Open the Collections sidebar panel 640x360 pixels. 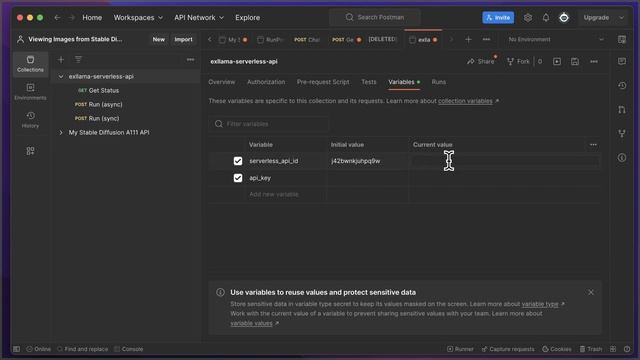pos(30,64)
